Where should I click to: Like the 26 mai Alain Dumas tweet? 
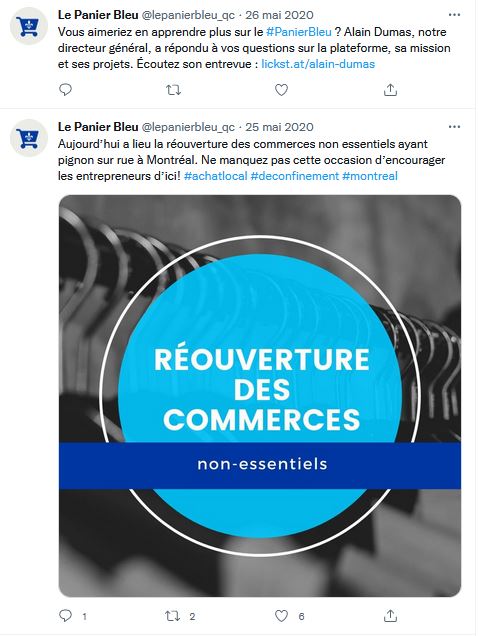pyautogui.click(x=281, y=90)
